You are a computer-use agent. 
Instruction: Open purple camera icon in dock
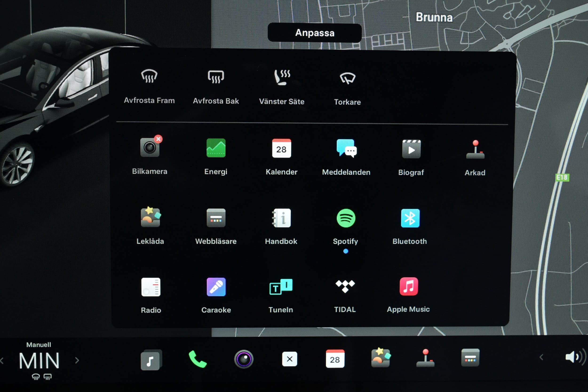tap(244, 359)
